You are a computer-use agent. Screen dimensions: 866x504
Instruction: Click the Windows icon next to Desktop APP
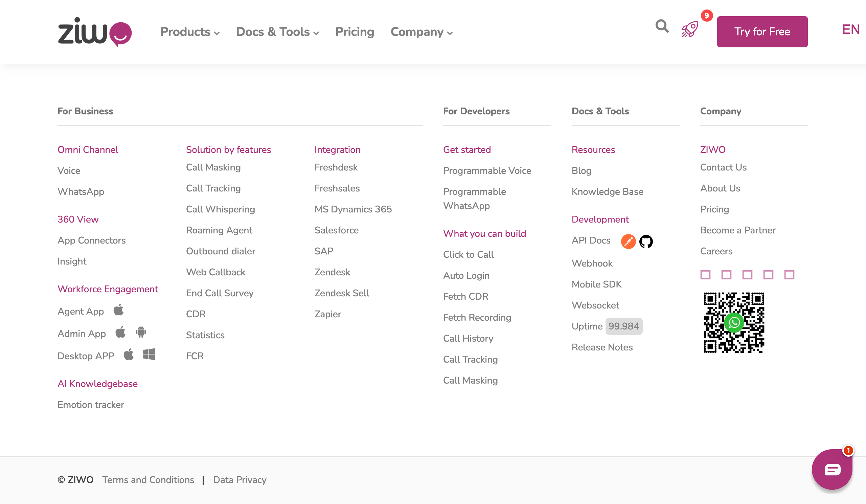coord(149,354)
